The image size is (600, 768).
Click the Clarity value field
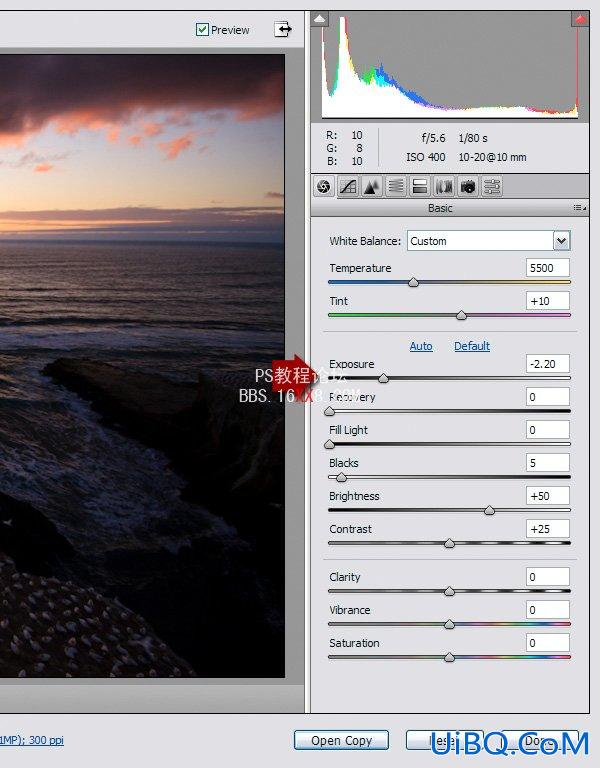[x=548, y=576]
